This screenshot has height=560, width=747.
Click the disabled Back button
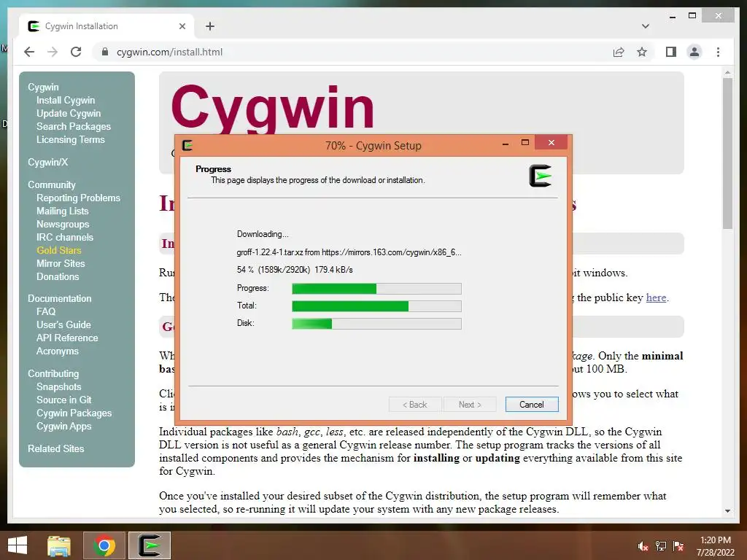coord(415,404)
